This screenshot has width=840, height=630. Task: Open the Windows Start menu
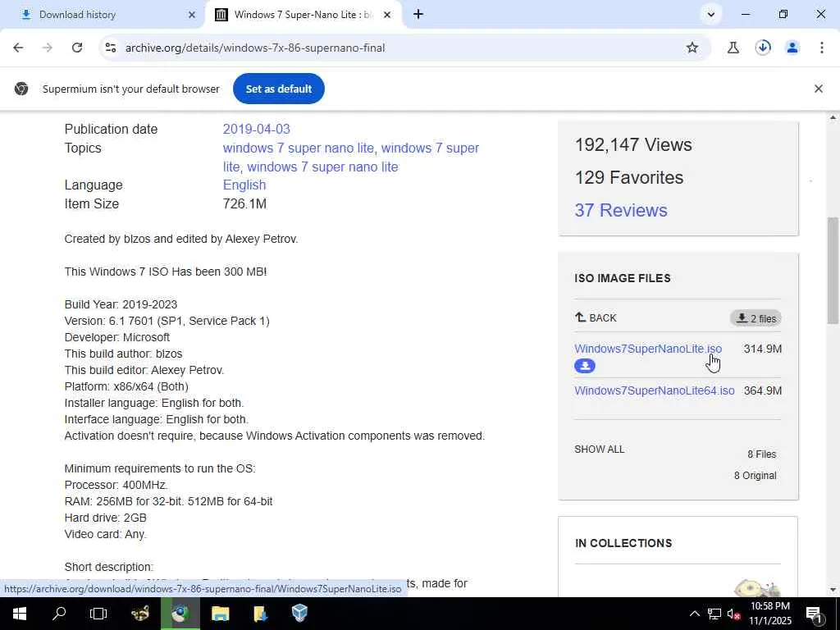click(20, 614)
